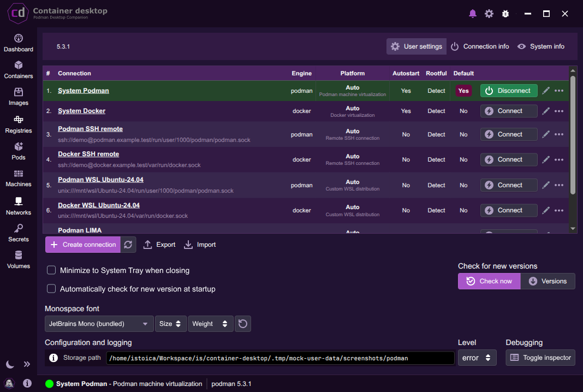Click Check now for new versions
Screen dimensions: 583x392
tap(489, 281)
